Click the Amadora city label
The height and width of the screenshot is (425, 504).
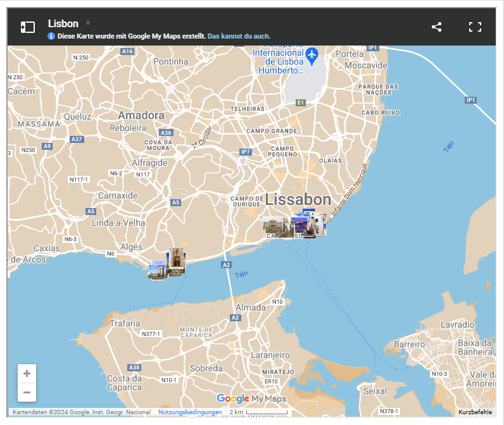(x=141, y=115)
